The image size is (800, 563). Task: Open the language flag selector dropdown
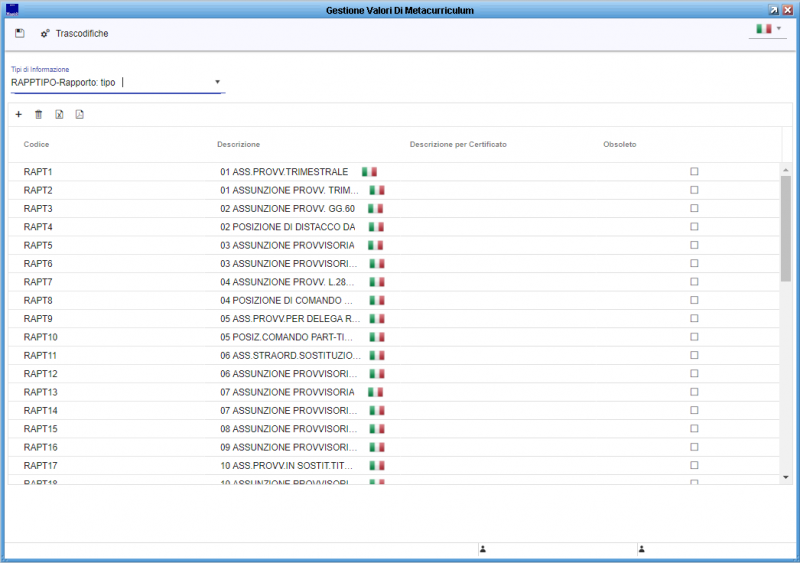[x=767, y=29]
